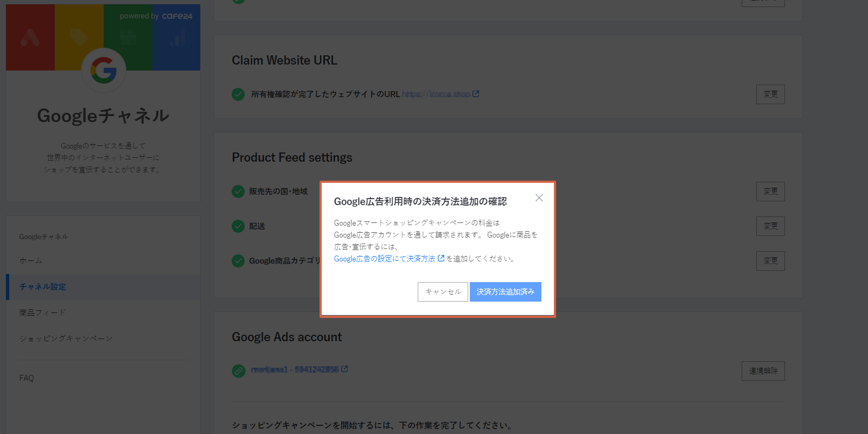Click the Googleチャネル title text
868x434 pixels.
click(x=103, y=116)
